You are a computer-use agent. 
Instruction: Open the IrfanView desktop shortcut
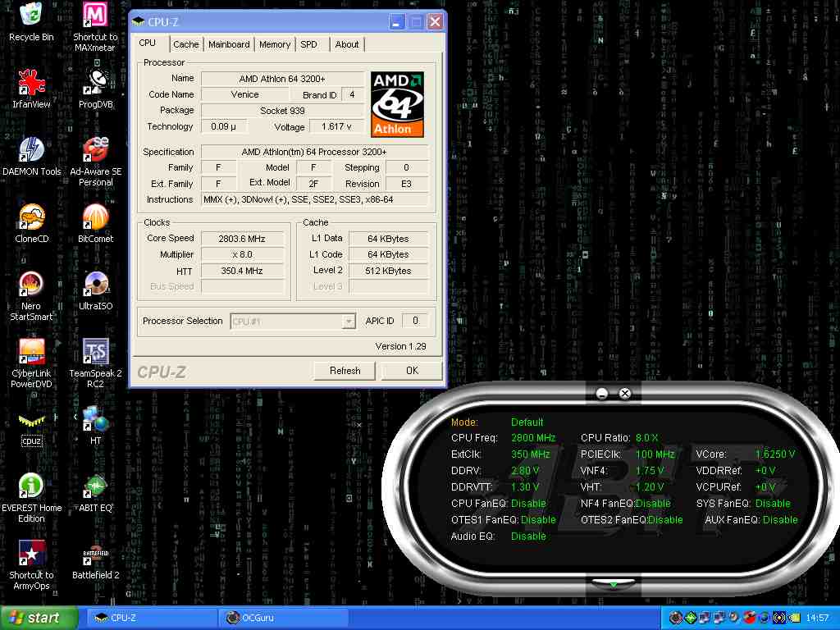[x=31, y=84]
